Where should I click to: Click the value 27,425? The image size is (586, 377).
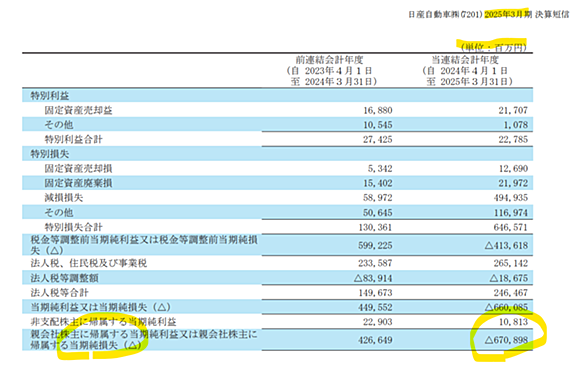378,139
